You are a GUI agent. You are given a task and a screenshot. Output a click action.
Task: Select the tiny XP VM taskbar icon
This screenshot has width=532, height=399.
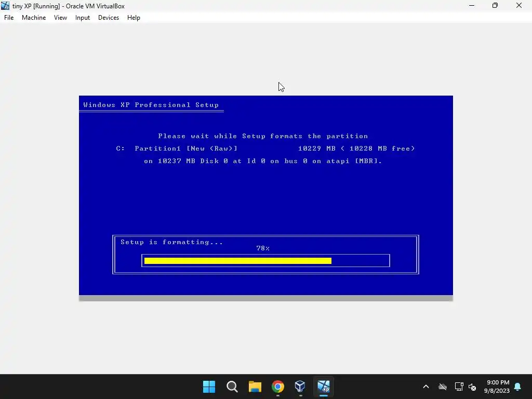[x=323, y=387]
